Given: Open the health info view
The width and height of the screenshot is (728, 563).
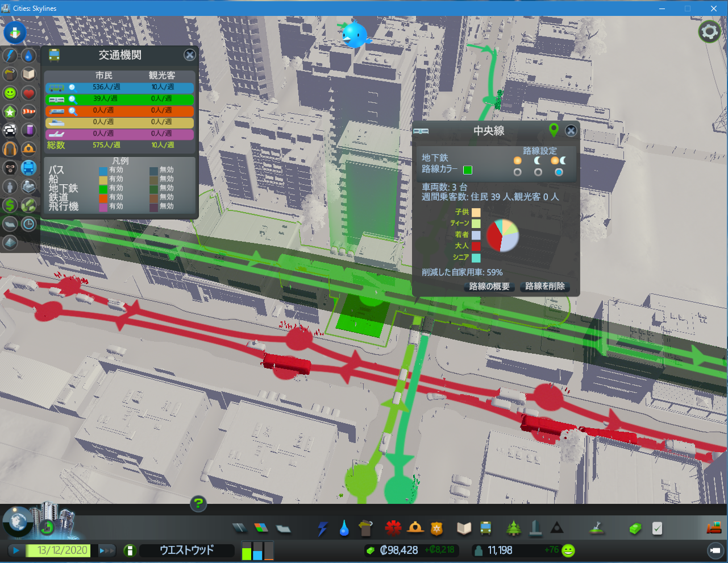Looking at the screenshot, I should [x=29, y=93].
